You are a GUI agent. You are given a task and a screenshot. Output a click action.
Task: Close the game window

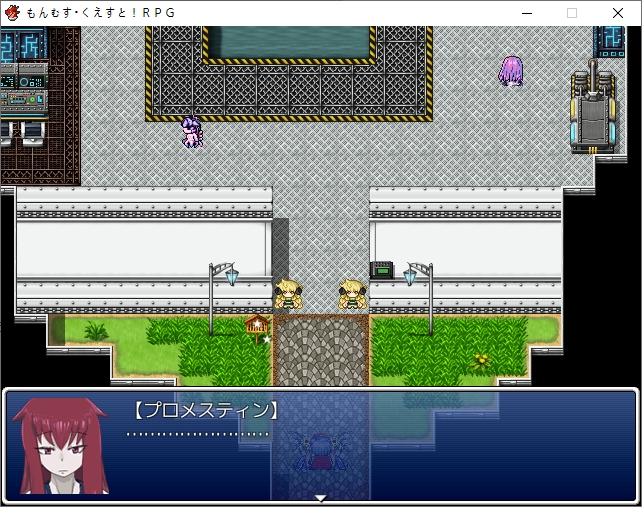618,13
